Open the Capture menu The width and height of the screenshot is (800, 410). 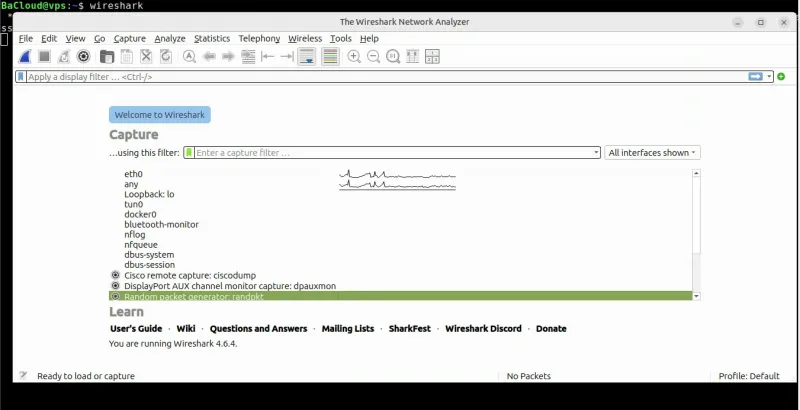click(130, 38)
